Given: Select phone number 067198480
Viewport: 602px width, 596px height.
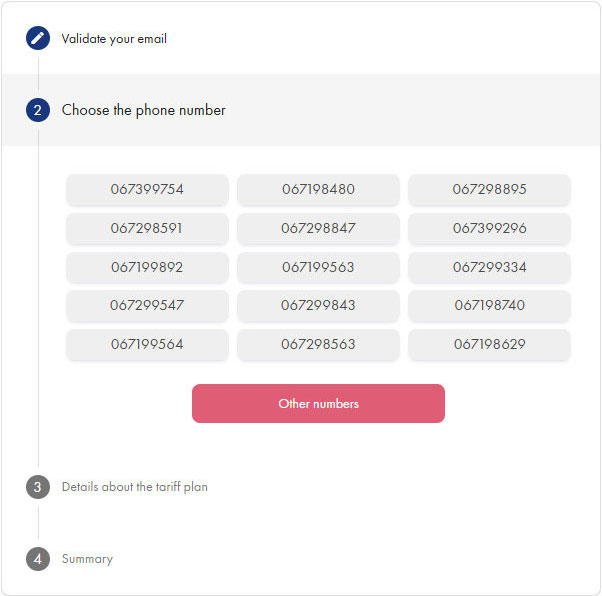Looking at the screenshot, I should (x=318, y=190).
